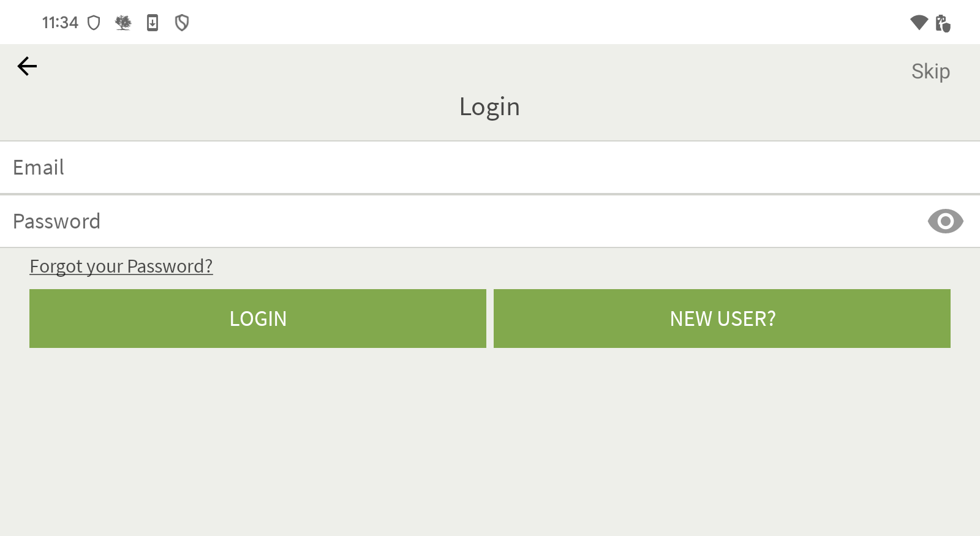Click the download notification icon in status bar
Image resolution: width=980 pixels, height=536 pixels.
[x=153, y=23]
